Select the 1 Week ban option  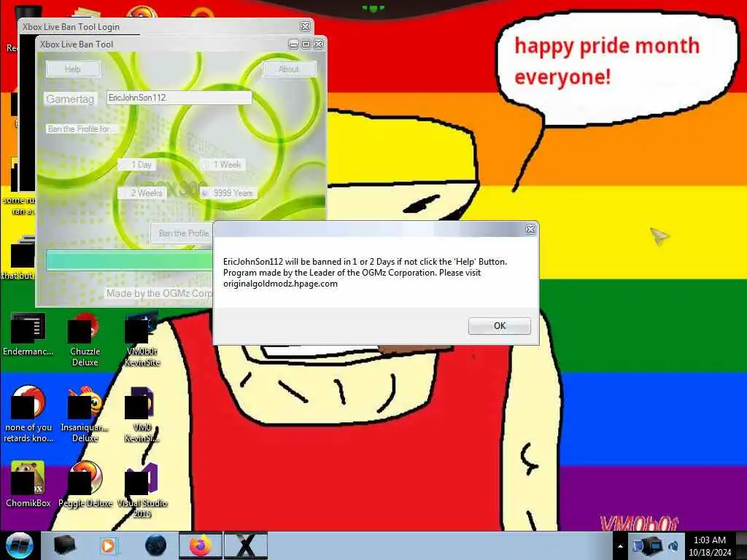click(223, 165)
